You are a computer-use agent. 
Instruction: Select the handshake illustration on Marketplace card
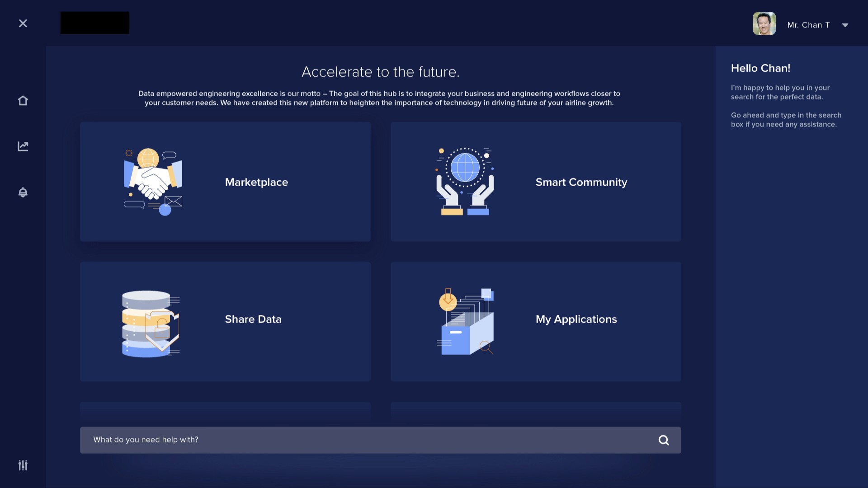(x=152, y=181)
